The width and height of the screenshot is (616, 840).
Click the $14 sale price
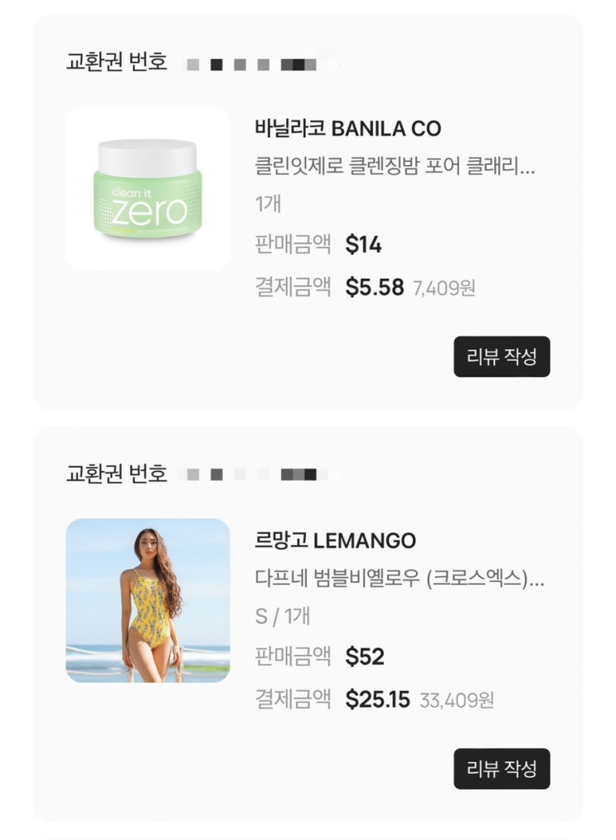[x=363, y=245]
